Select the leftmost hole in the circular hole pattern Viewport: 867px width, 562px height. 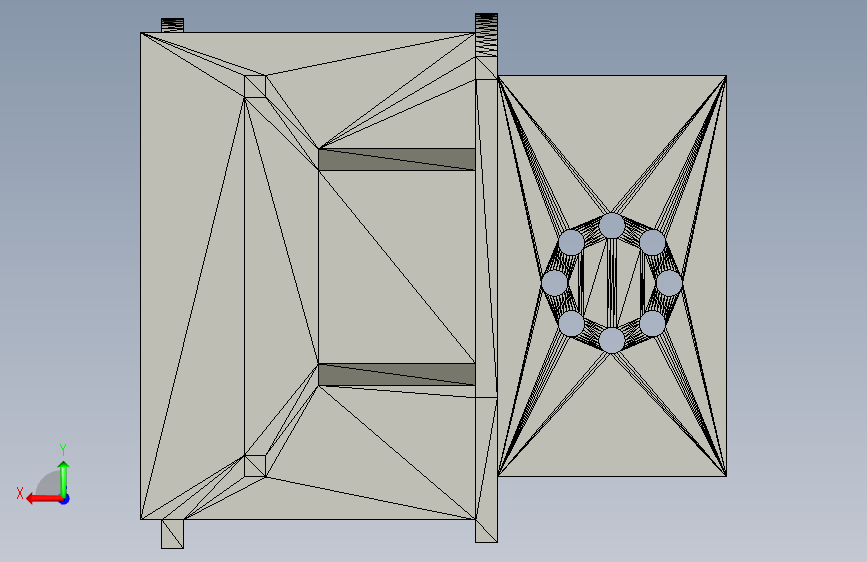[x=555, y=283]
